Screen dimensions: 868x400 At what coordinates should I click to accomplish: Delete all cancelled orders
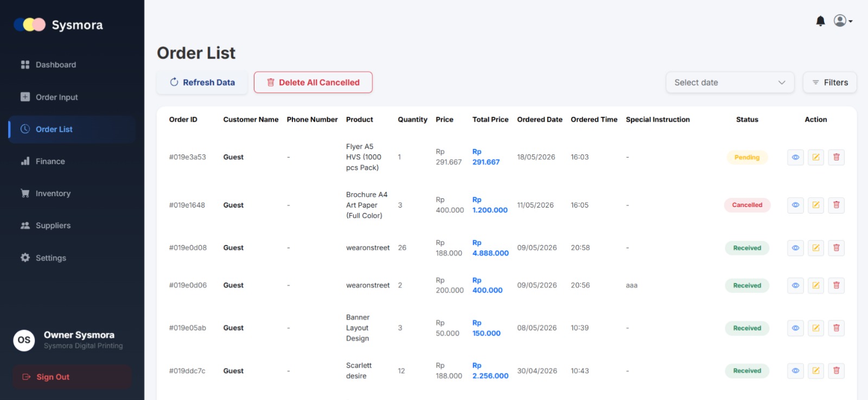click(x=313, y=82)
